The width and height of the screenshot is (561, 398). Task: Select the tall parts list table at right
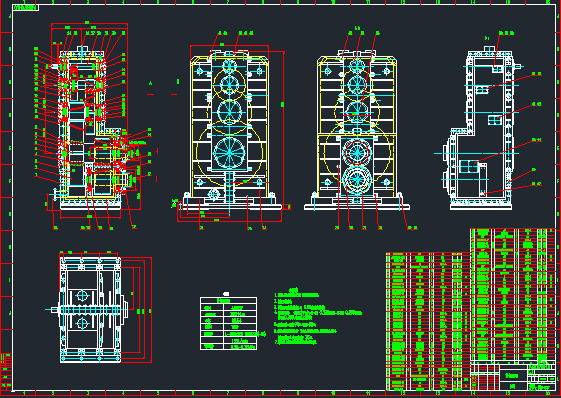coord(513,295)
